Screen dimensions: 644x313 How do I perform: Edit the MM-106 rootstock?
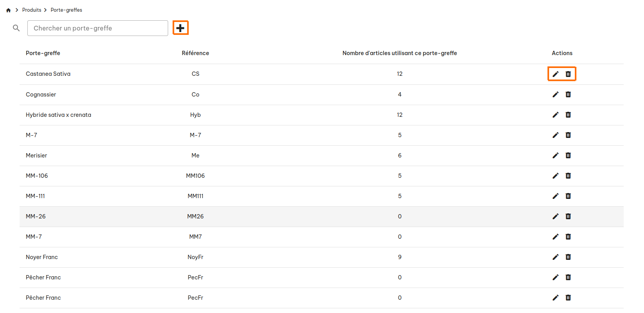(556, 176)
